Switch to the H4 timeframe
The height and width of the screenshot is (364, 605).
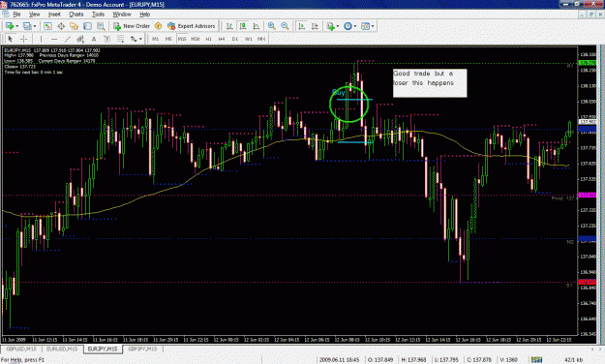222,39
